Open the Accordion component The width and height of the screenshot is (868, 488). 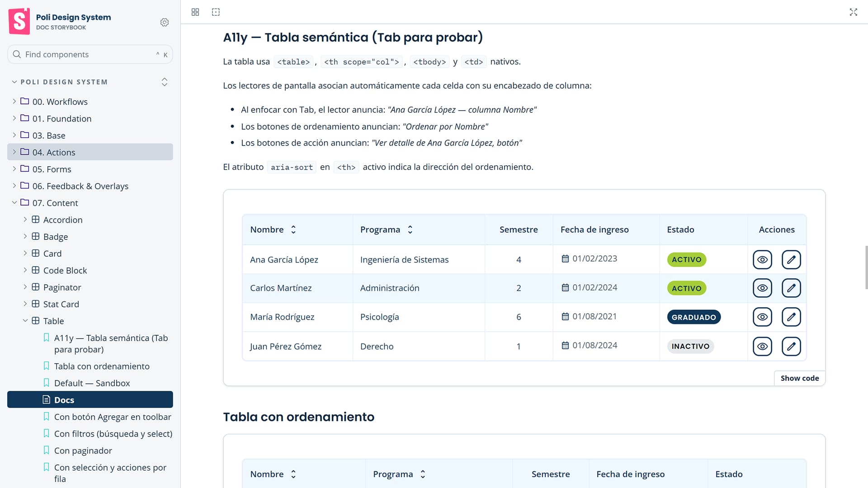click(90, 220)
